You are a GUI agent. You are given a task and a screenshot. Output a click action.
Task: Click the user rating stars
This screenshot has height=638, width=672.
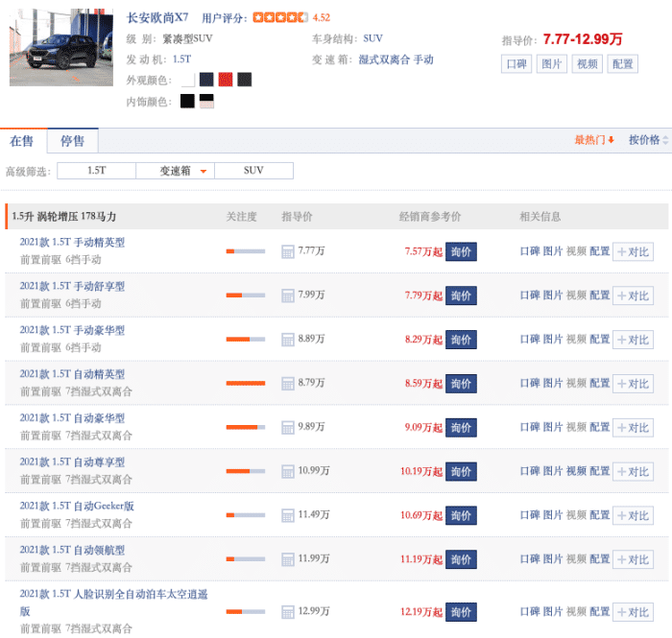[x=280, y=17]
